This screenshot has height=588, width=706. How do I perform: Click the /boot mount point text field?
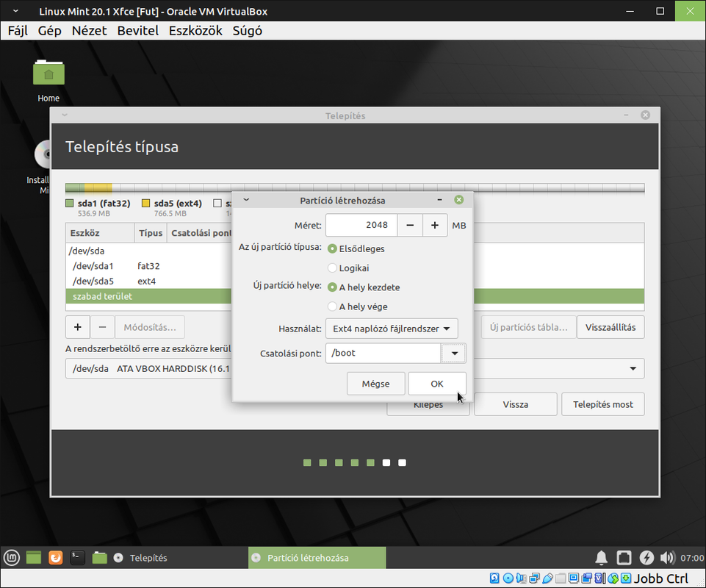[x=383, y=354]
